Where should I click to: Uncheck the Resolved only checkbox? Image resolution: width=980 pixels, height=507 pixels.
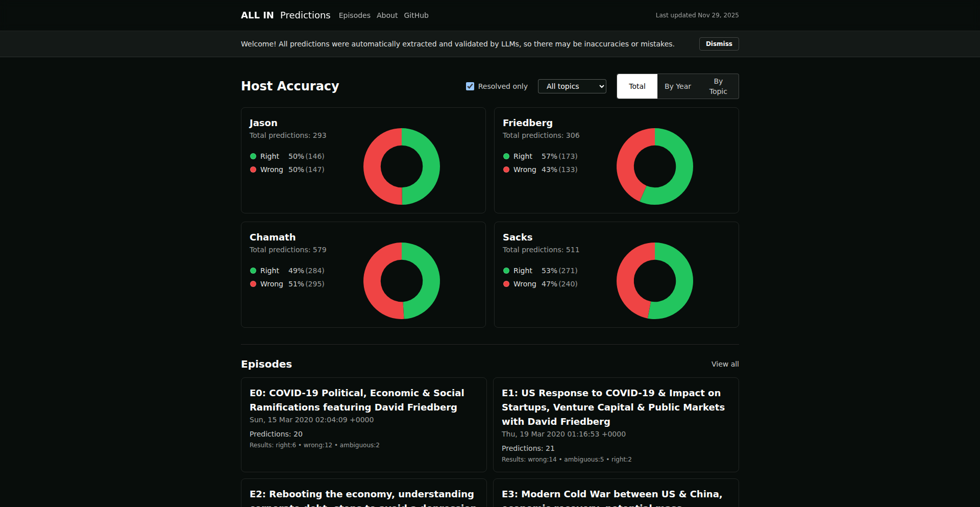point(470,86)
